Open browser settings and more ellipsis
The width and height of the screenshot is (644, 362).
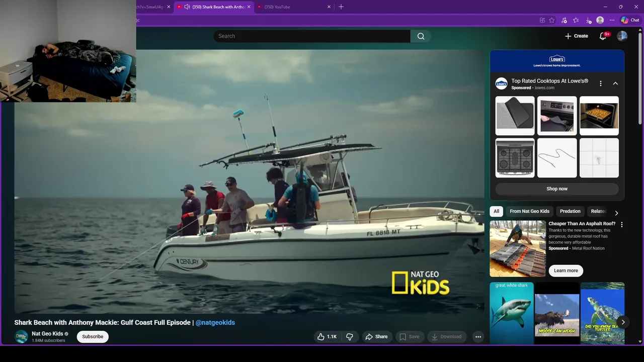point(612,20)
